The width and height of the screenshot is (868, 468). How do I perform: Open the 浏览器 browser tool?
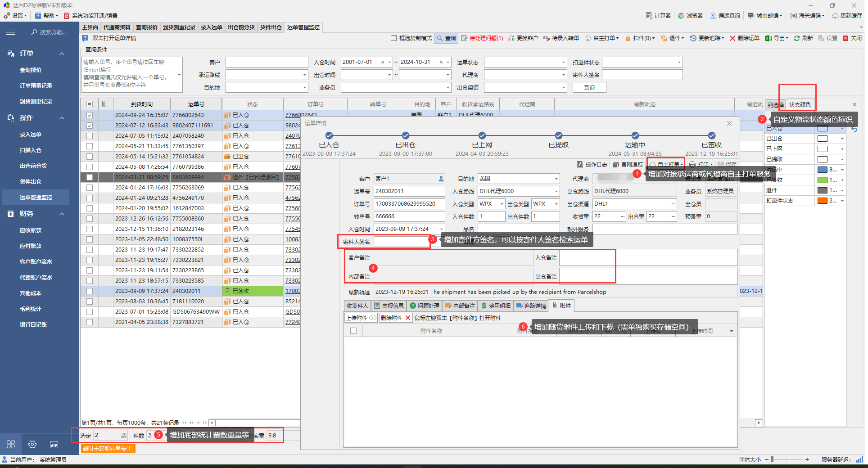681,15
